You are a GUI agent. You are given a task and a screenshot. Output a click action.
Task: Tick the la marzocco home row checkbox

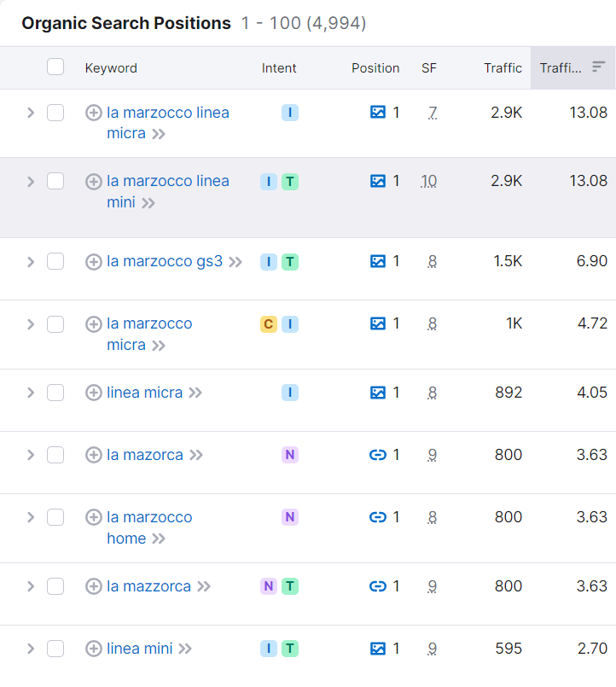[55, 517]
